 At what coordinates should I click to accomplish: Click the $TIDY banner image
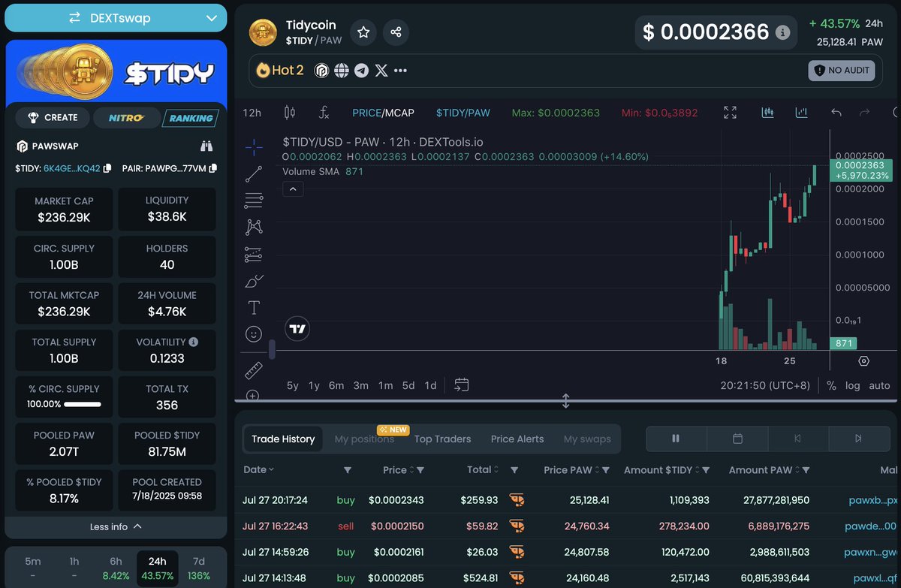tap(116, 73)
